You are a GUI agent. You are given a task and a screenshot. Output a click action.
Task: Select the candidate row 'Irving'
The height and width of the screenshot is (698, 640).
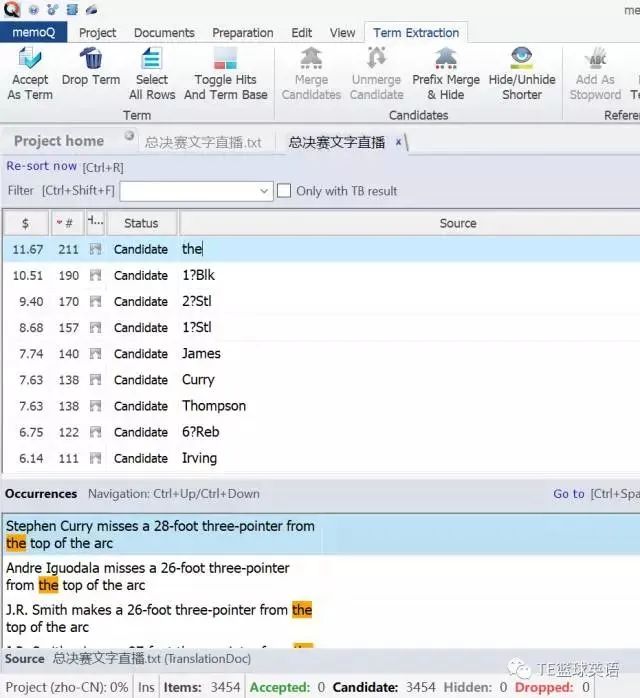pyautogui.click(x=321, y=459)
